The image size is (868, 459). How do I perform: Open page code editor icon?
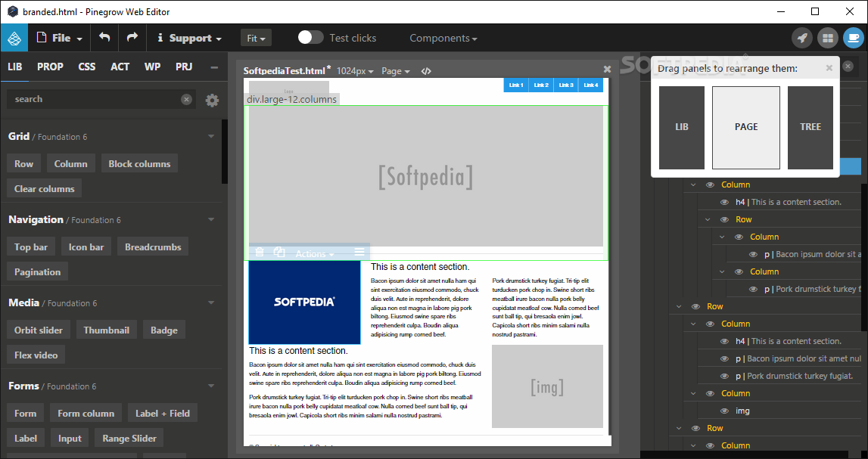[426, 71]
